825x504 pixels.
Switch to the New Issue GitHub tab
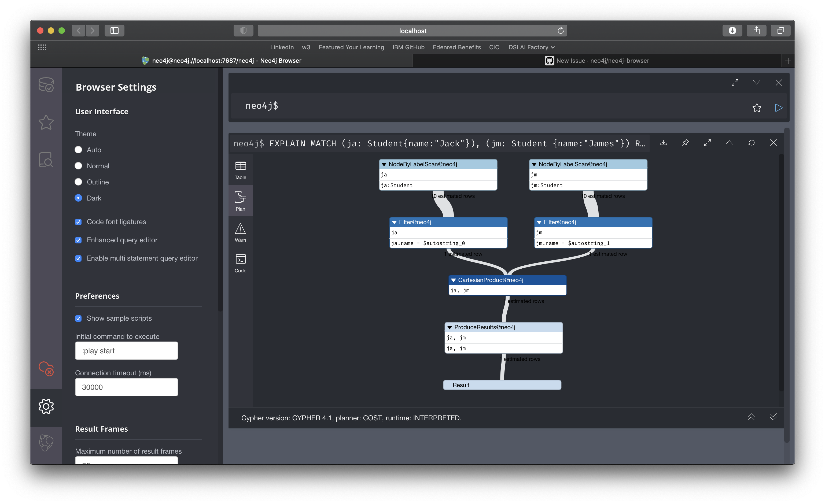click(x=597, y=61)
